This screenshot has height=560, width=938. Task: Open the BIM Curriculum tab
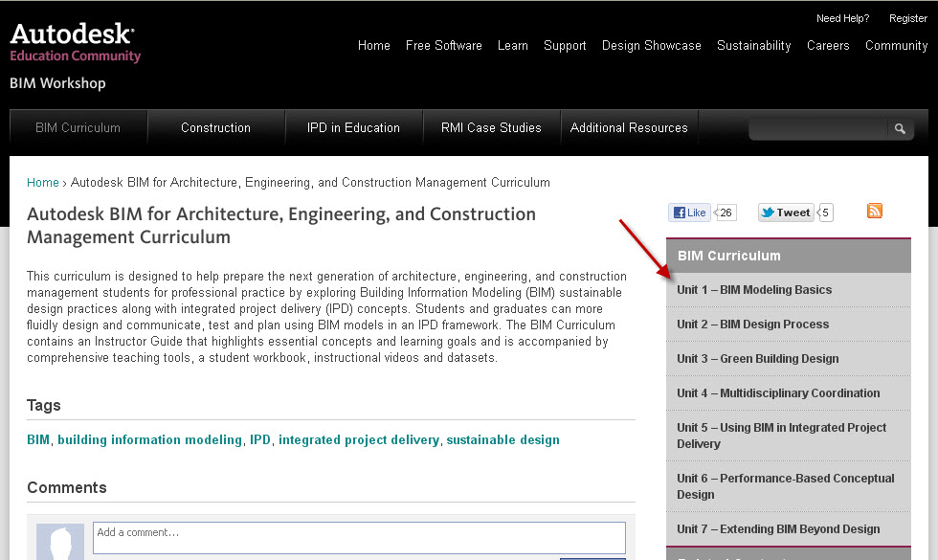[x=78, y=128]
